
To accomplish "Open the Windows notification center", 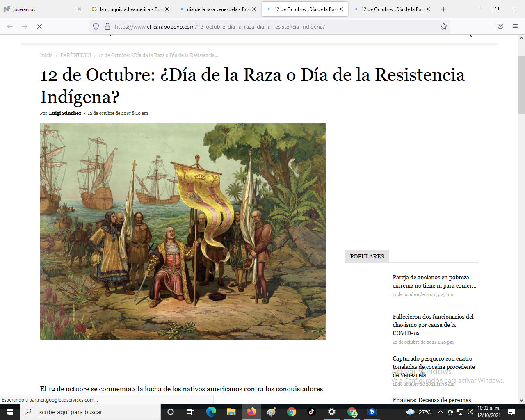I will (x=511, y=412).
